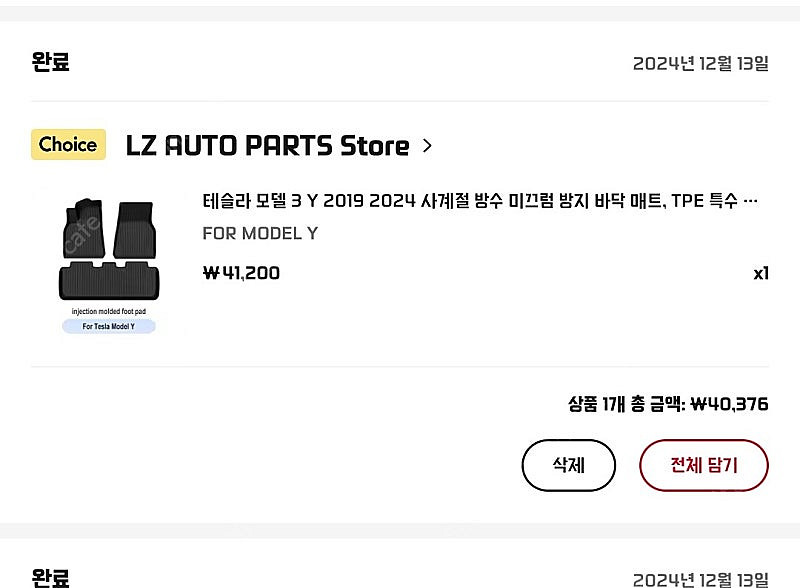The image size is (800, 588).
Task: Click the cafe watermark on driver mat image
Action: pyautogui.click(x=82, y=234)
